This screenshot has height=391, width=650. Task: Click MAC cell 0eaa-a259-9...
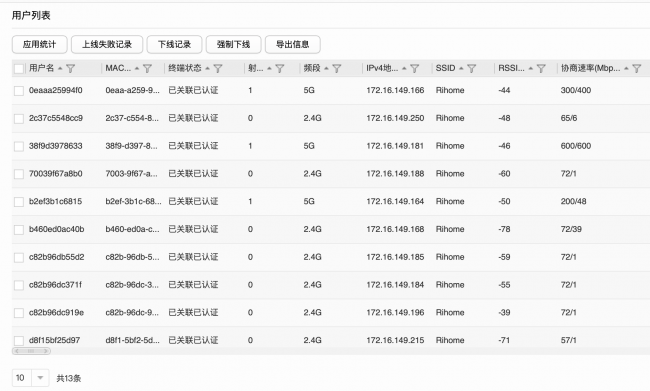132,90
